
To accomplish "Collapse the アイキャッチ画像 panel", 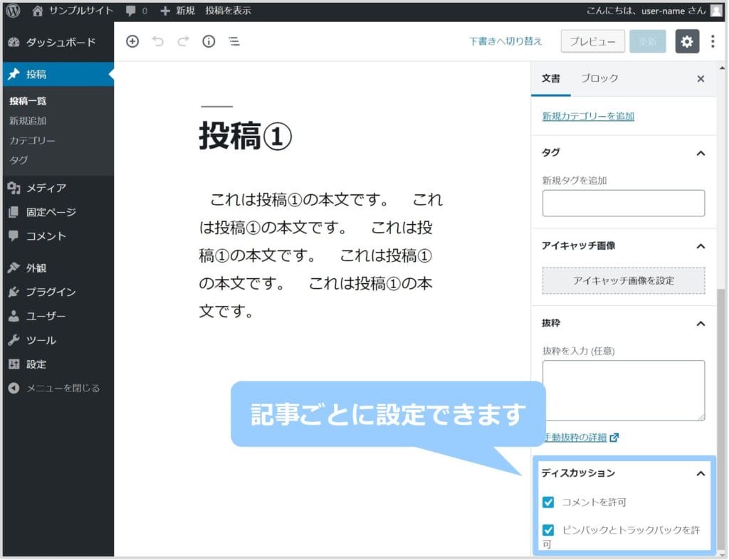I will (701, 245).
